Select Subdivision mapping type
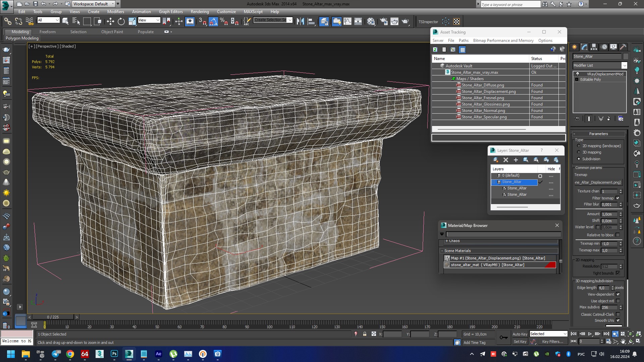644x362 pixels. (579, 159)
